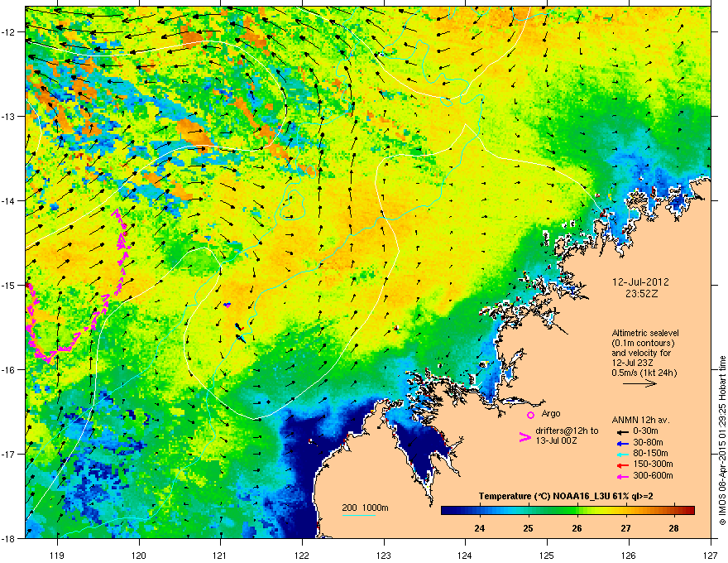Click the time label '23:52Z'
The height and width of the screenshot is (563, 728).
(641, 294)
